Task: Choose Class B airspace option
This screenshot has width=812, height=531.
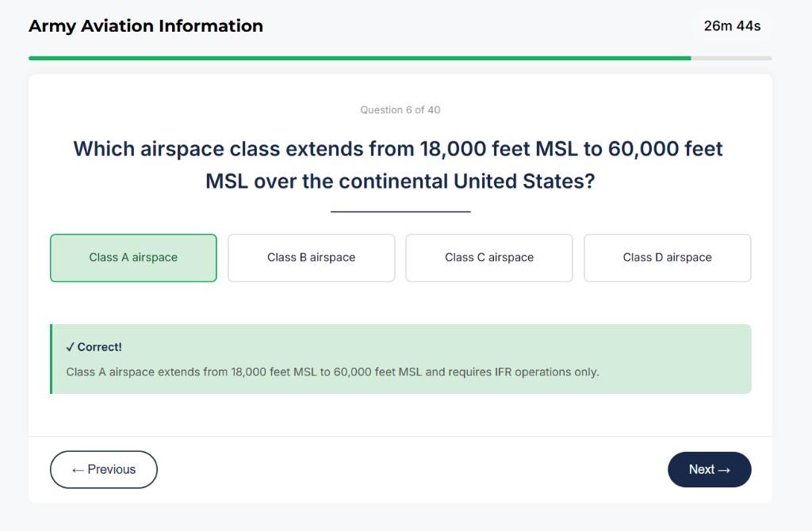Action: (x=311, y=258)
